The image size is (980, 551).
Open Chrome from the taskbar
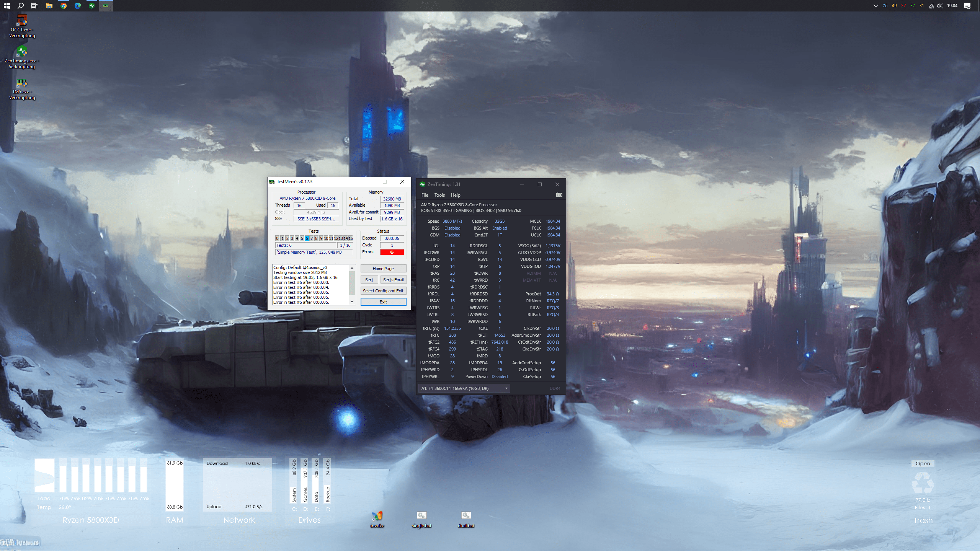[64, 6]
